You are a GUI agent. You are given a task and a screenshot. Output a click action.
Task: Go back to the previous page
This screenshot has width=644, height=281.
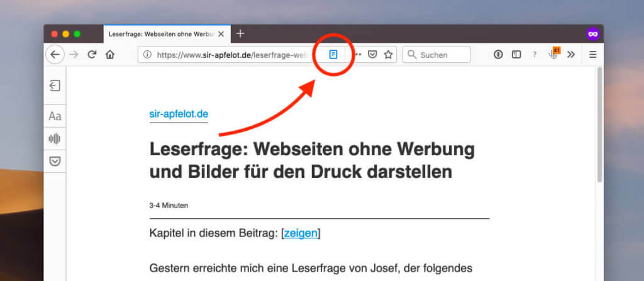[55, 55]
